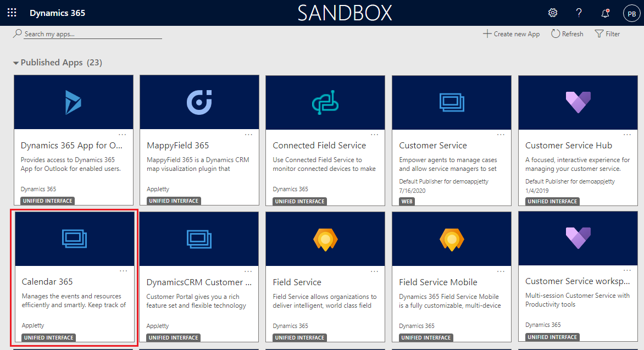
Task: Click the Customer Service workspace description
Action: pyautogui.click(x=578, y=300)
